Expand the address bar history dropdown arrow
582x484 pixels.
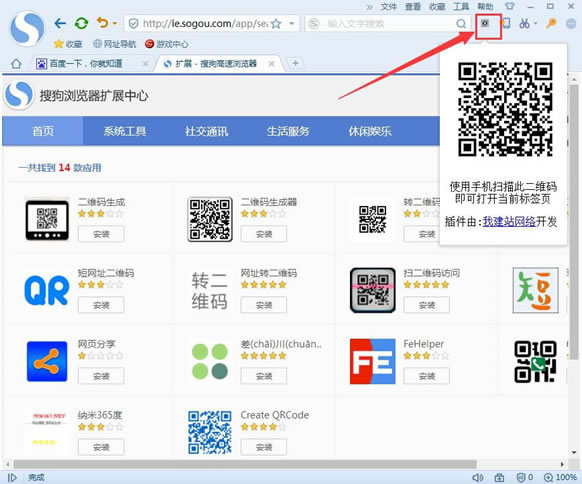click(292, 24)
